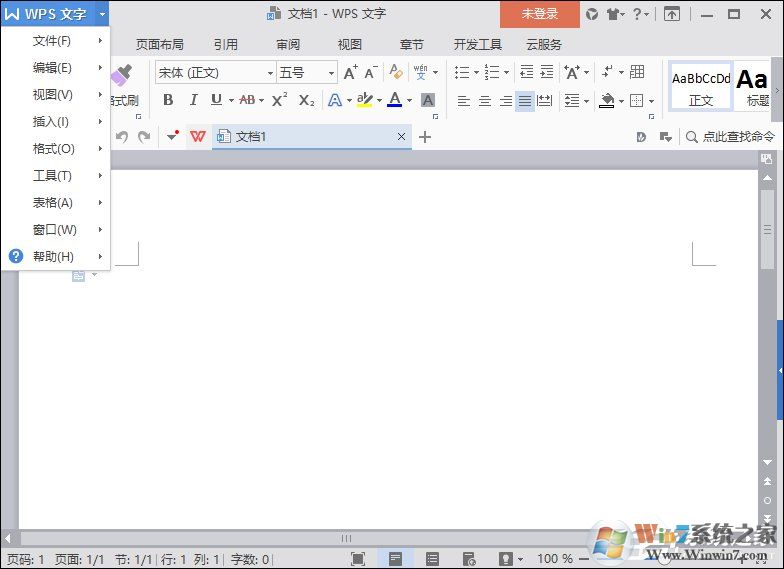
Task: Click the subscript icon
Action: [x=306, y=100]
